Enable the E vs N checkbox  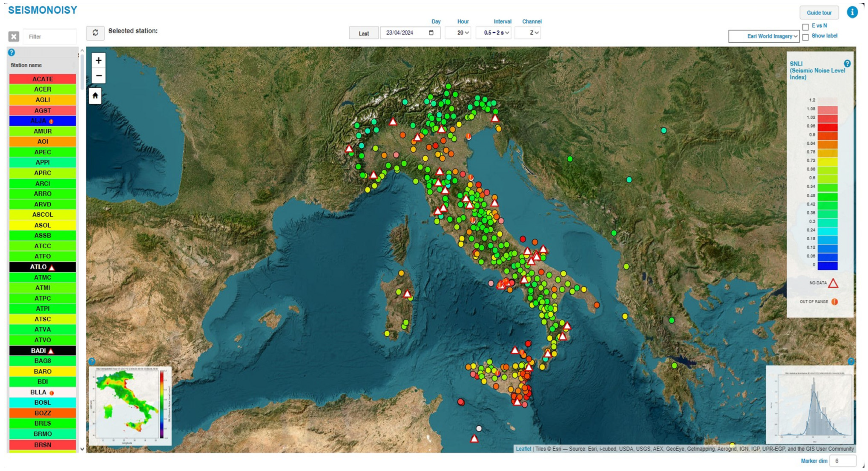[805, 27]
